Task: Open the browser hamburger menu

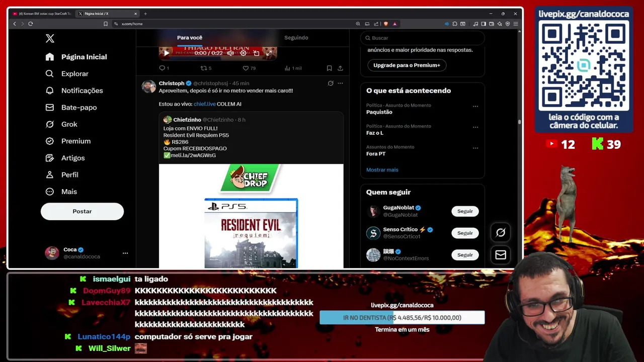Action: point(516,24)
